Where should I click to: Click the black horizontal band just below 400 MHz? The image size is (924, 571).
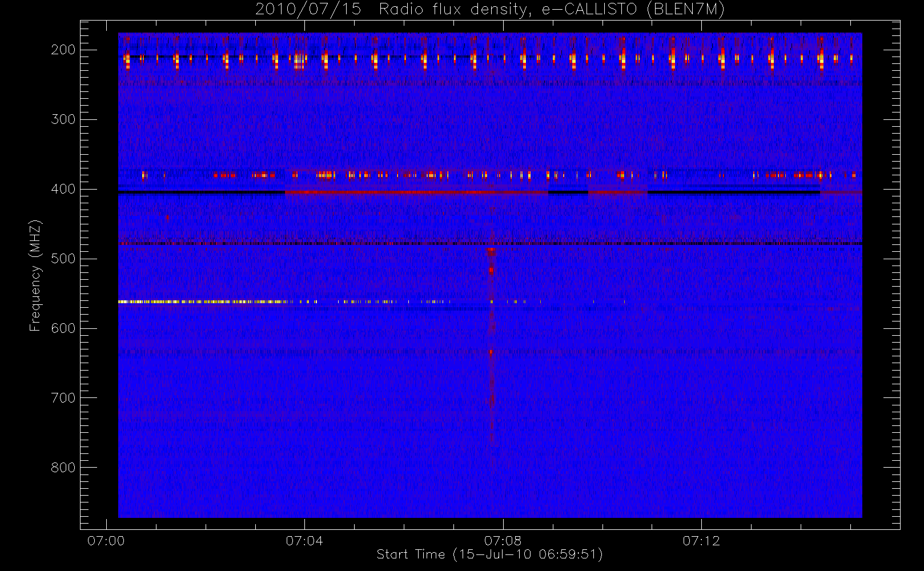[201, 192]
